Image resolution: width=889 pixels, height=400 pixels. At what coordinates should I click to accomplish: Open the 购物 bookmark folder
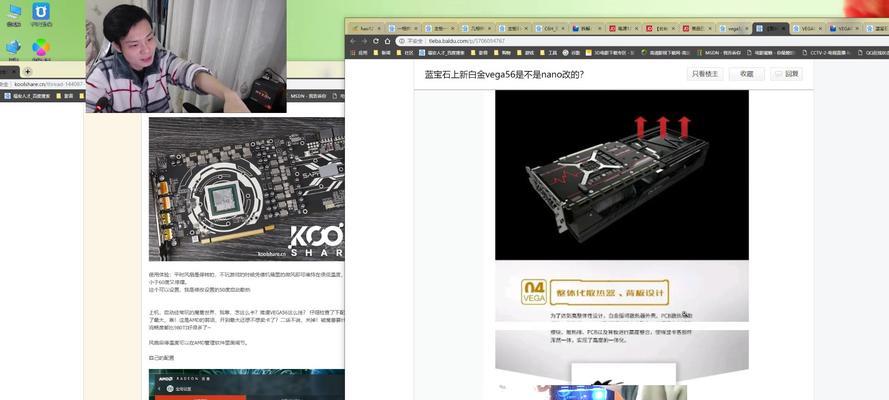coord(502,53)
